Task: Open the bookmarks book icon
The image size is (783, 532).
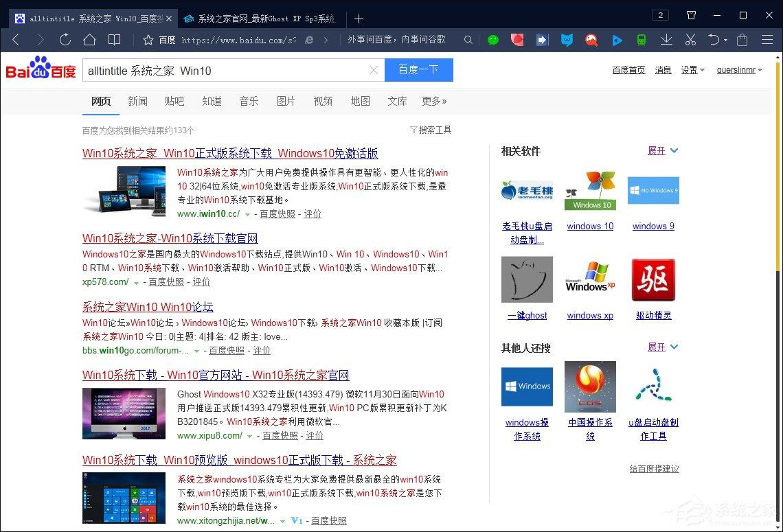Action: [x=114, y=40]
